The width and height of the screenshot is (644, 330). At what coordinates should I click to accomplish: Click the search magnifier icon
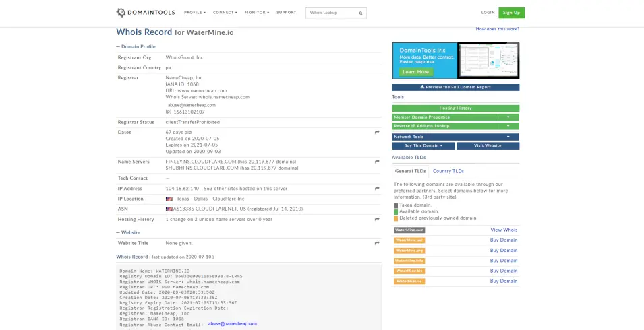(361, 13)
